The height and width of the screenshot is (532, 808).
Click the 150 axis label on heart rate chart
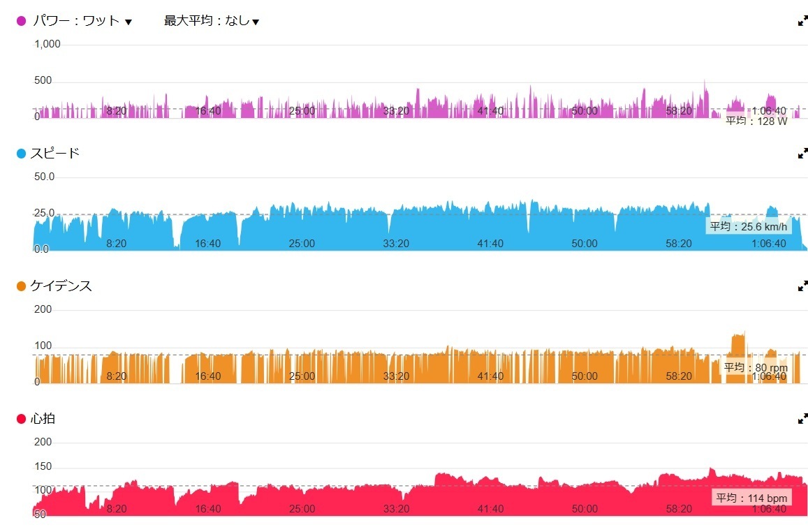coord(43,466)
